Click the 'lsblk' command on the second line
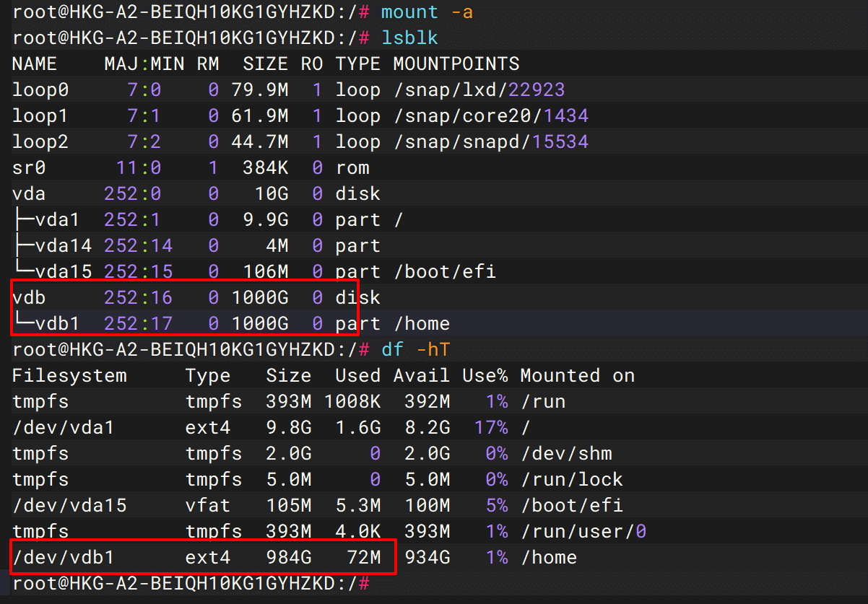The width and height of the screenshot is (868, 604). [409, 38]
